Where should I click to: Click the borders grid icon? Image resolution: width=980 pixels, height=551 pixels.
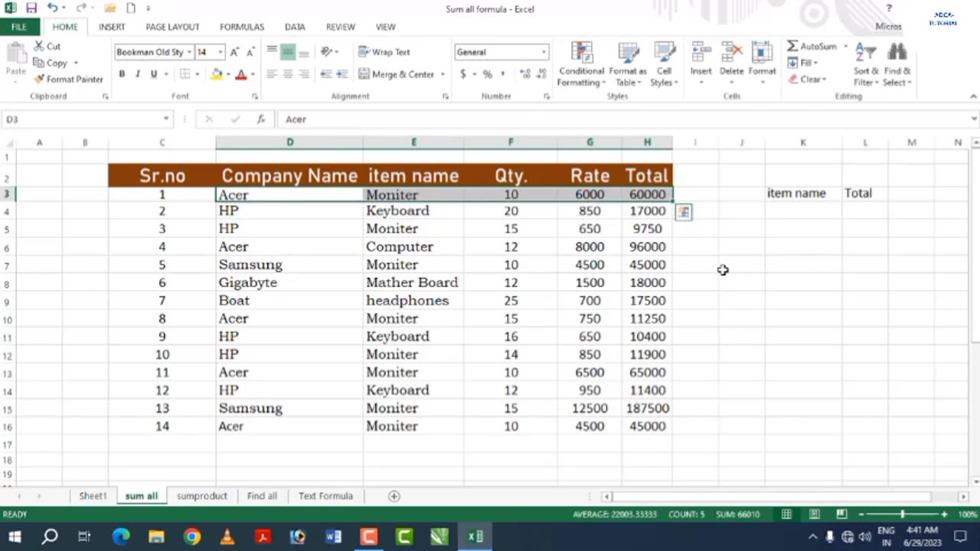point(185,74)
